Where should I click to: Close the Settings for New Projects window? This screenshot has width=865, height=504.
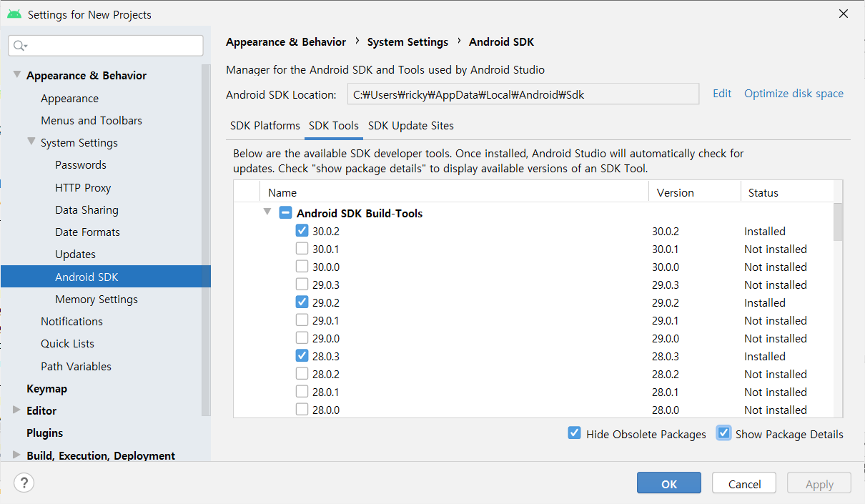coord(844,14)
